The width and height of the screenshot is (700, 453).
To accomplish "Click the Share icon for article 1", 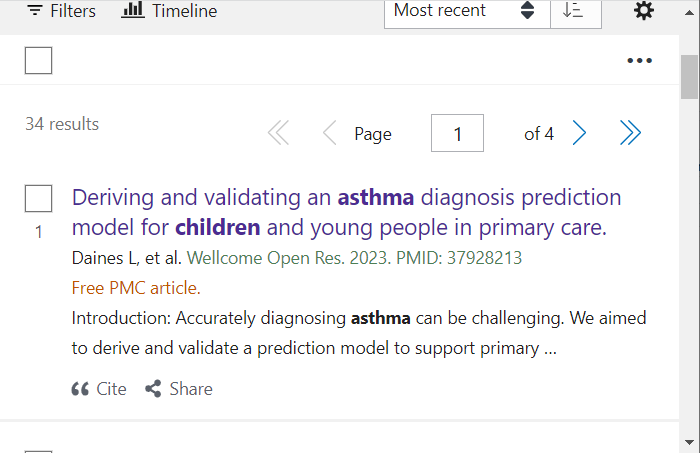I will [x=153, y=389].
